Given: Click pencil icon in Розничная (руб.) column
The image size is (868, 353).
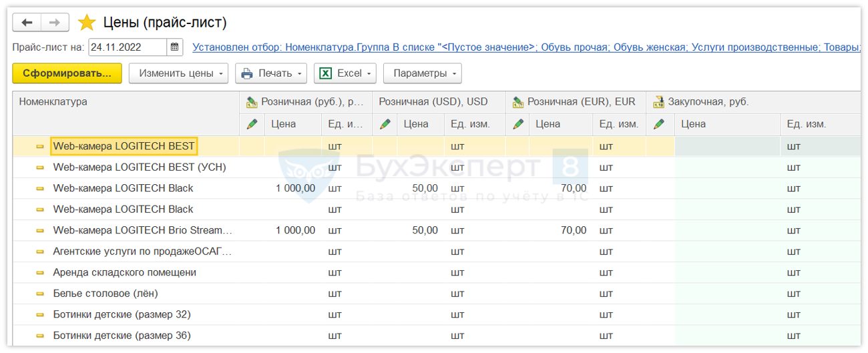Looking at the screenshot, I should pyautogui.click(x=252, y=124).
